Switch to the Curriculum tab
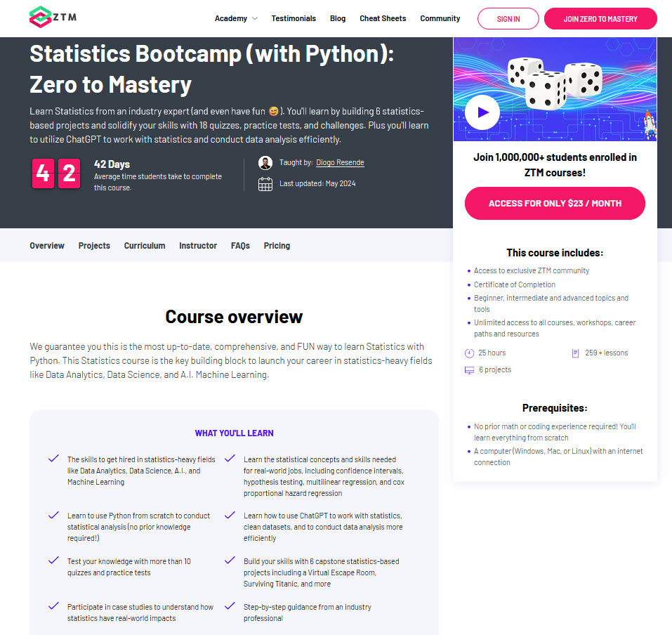672x635 pixels. tap(145, 246)
